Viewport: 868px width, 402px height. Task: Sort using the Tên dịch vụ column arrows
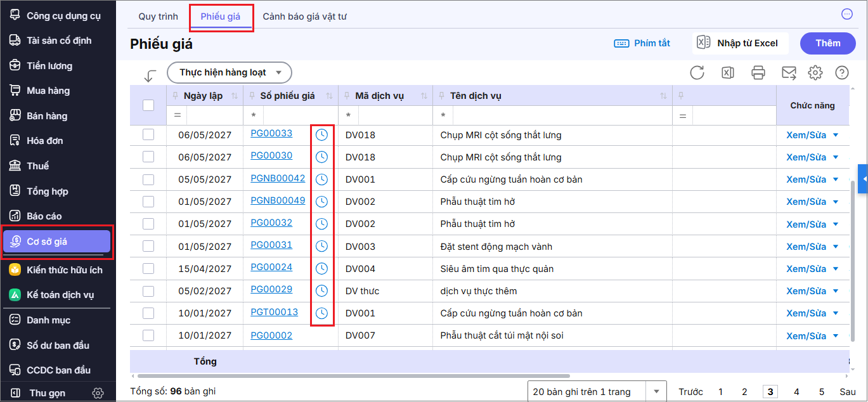point(663,96)
